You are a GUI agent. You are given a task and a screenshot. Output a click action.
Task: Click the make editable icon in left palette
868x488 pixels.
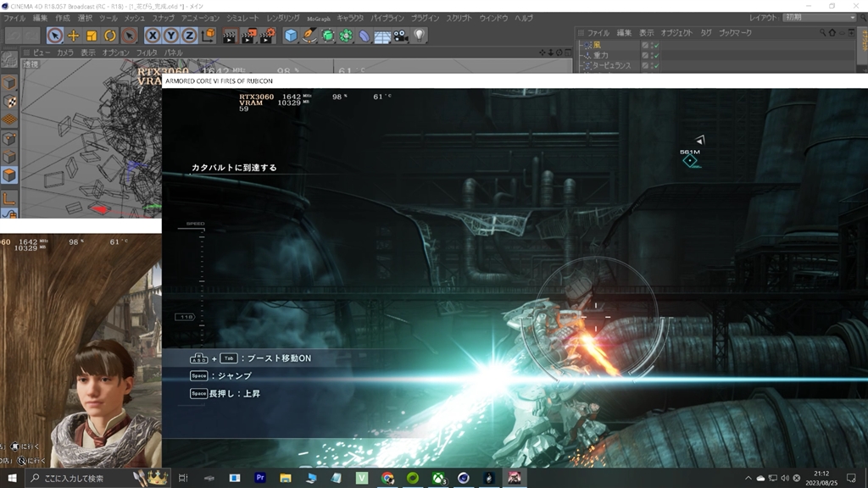[x=8, y=59]
